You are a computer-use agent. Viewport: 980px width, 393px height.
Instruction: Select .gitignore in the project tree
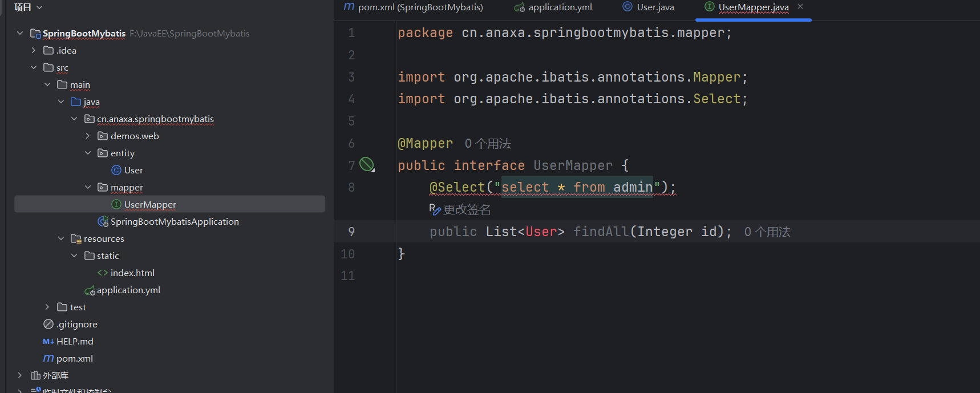(77, 324)
